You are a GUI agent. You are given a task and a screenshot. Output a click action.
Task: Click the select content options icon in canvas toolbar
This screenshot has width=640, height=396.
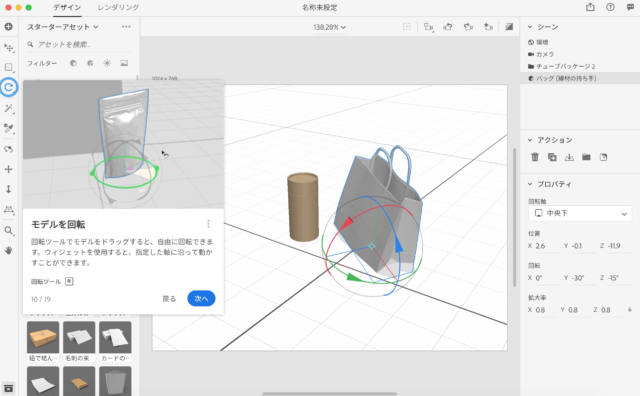(428, 27)
